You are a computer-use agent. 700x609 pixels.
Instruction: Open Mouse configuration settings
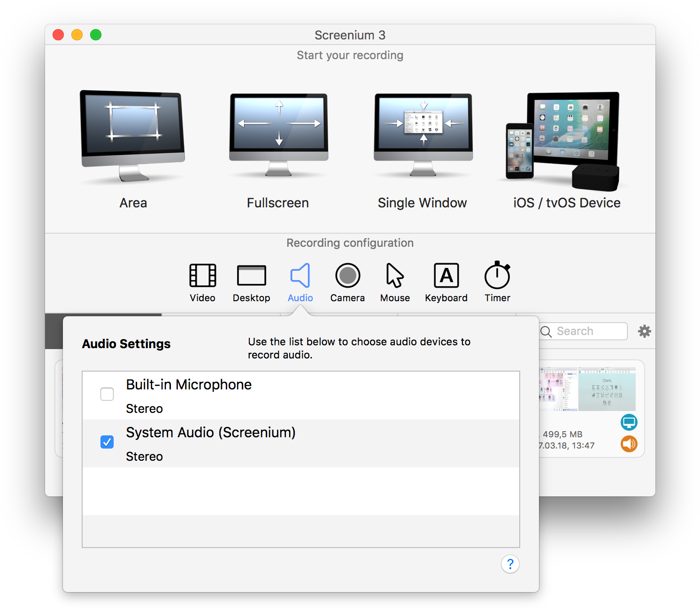pyautogui.click(x=395, y=283)
